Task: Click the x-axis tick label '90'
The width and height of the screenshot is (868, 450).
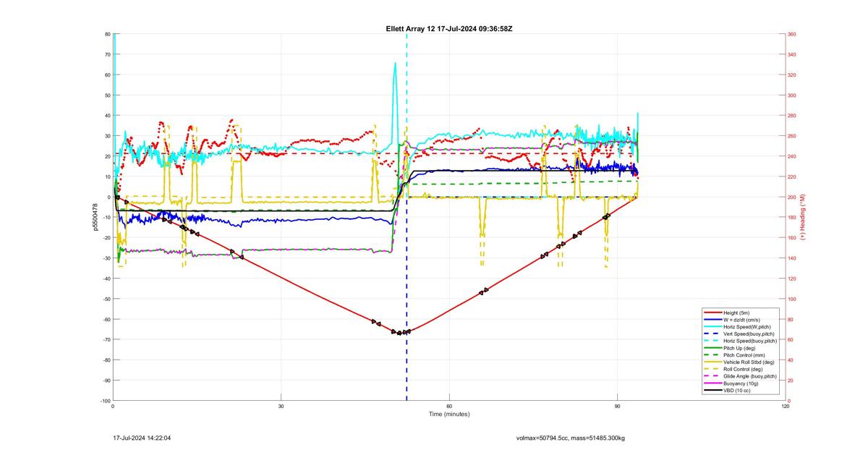Action: pos(618,406)
